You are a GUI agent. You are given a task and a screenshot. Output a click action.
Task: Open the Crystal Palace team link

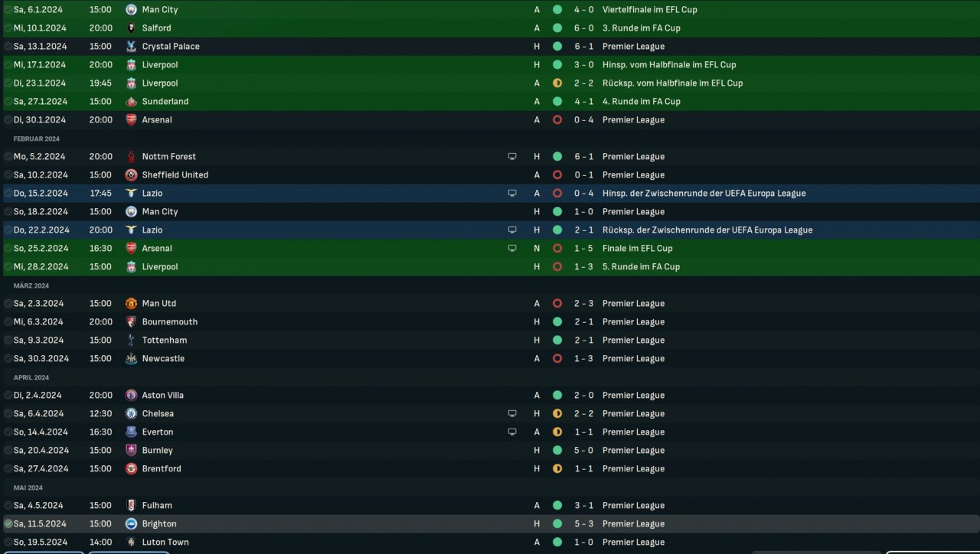coord(171,46)
